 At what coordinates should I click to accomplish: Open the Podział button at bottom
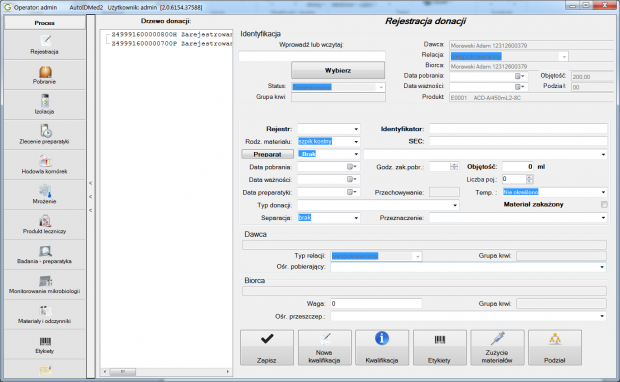(555, 348)
